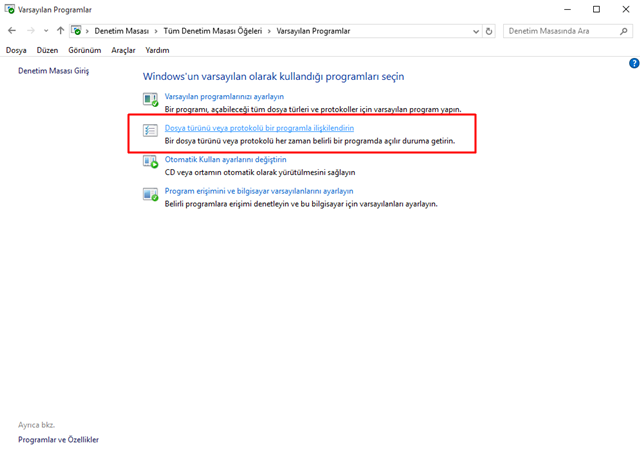
Task: Open the Görünüm menu
Action: click(x=84, y=50)
